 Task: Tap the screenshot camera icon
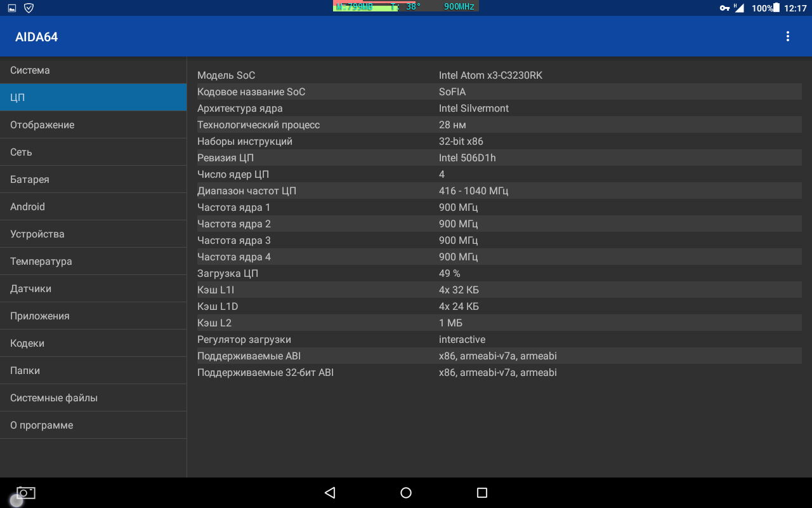[26, 493]
